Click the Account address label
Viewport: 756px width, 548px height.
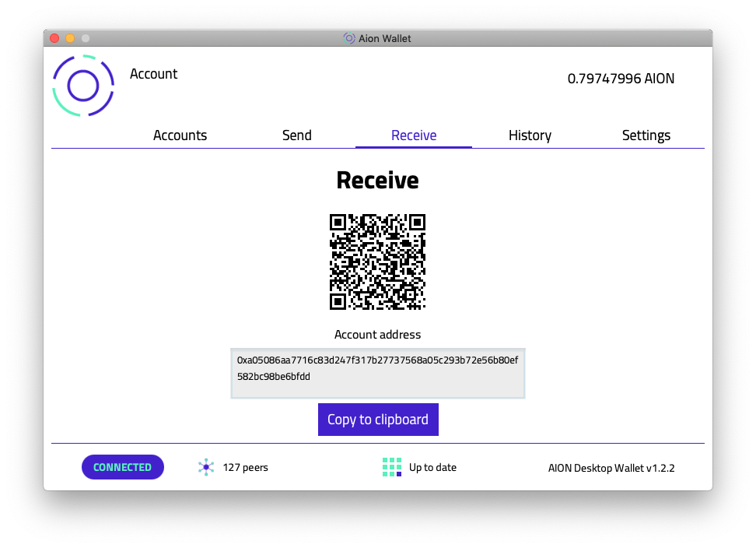(x=377, y=334)
